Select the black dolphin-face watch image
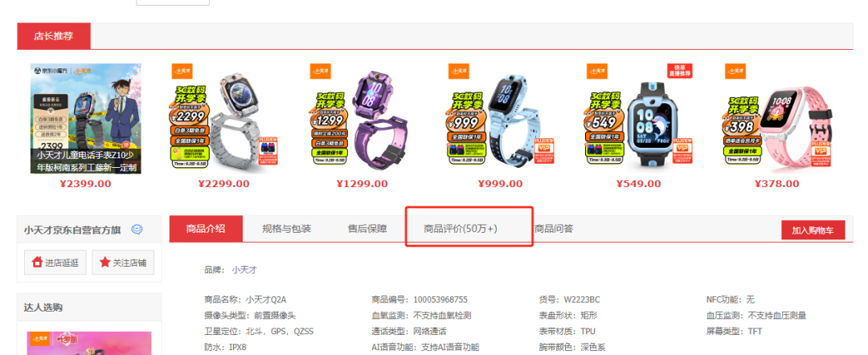The image size is (868, 355). click(639, 118)
